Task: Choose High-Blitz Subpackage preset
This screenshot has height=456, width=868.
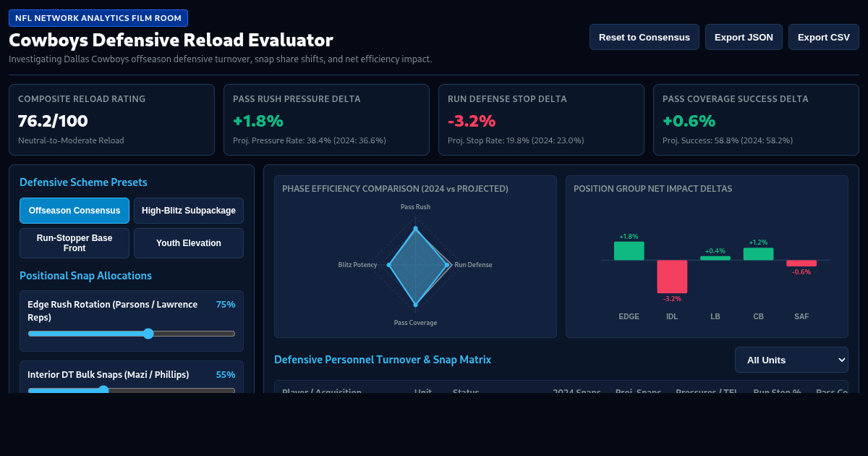Action: [x=189, y=211]
